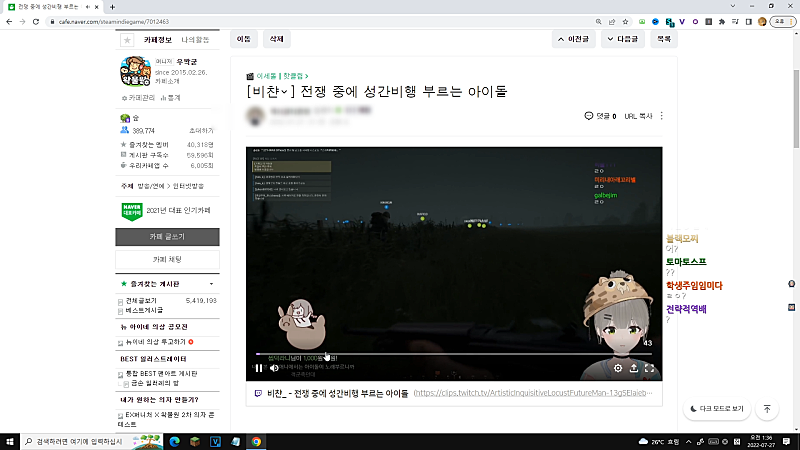
Task: Open the 이세돌 | 핫클립 board link
Action: pyautogui.click(x=282, y=76)
